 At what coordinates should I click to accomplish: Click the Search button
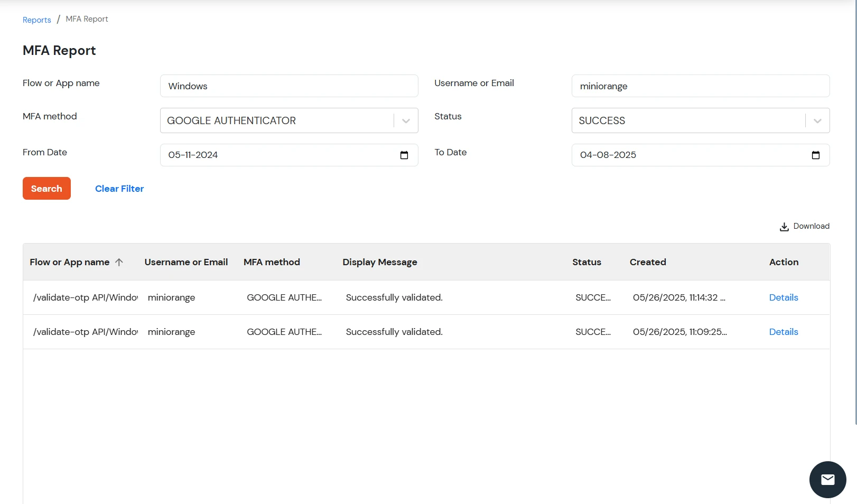pyautogui.click(x=46, y=188)
